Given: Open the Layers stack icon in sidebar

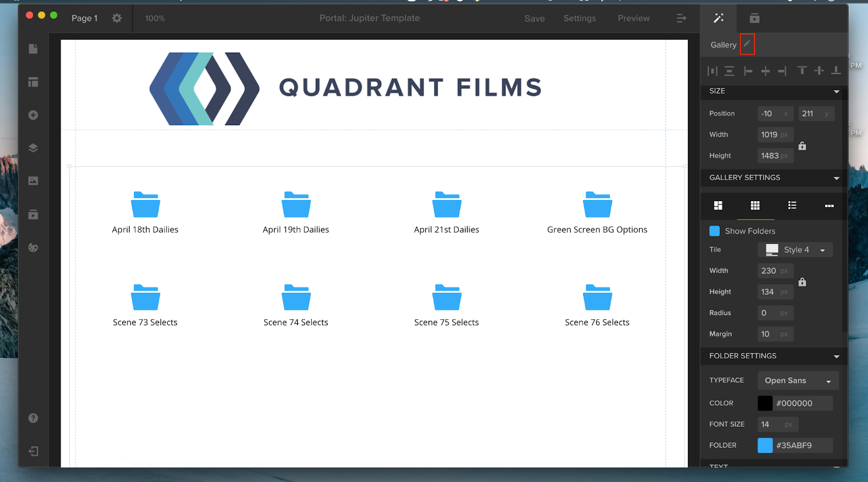Looking at the screenshot, I should point(33,148).
